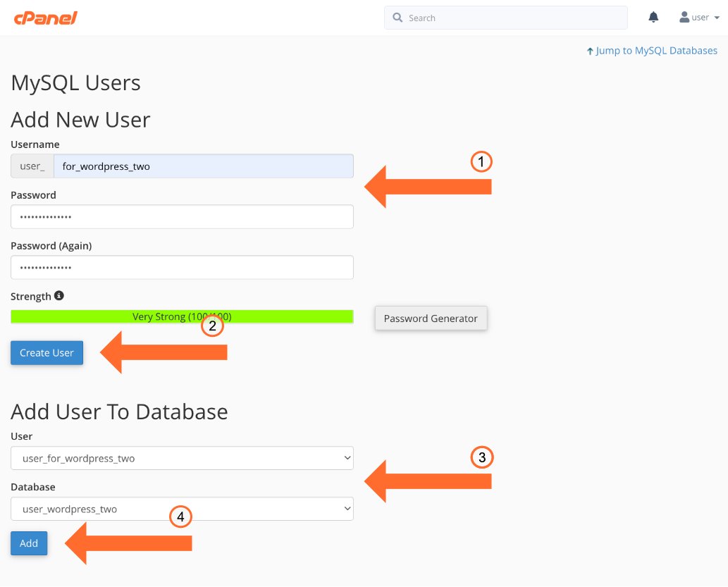The image size is (728, 587).
Task: Click the Password input field
Action: (x=182, y=216)
